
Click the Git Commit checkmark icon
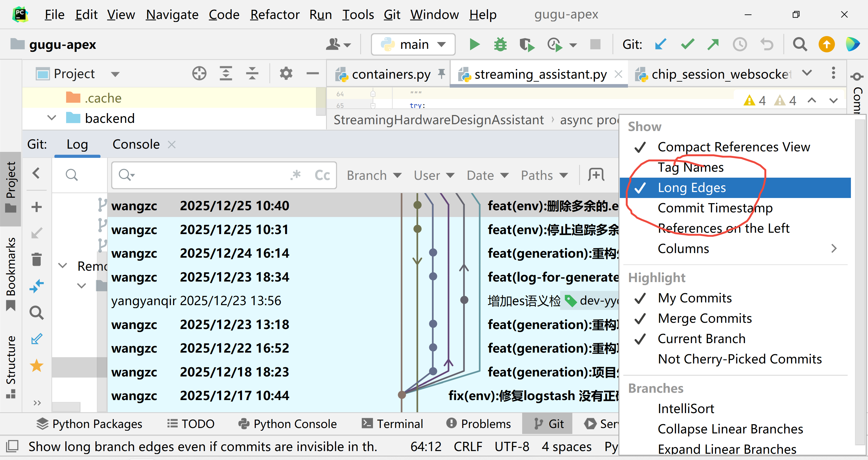click(687, 44)
